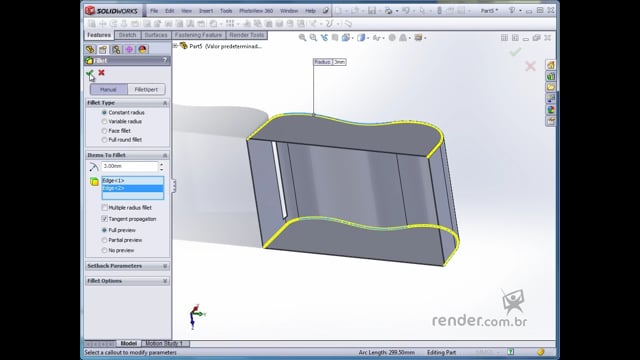This screenshot has height=360, width=640.
Task: Select the No preview option
Action: 104,250
